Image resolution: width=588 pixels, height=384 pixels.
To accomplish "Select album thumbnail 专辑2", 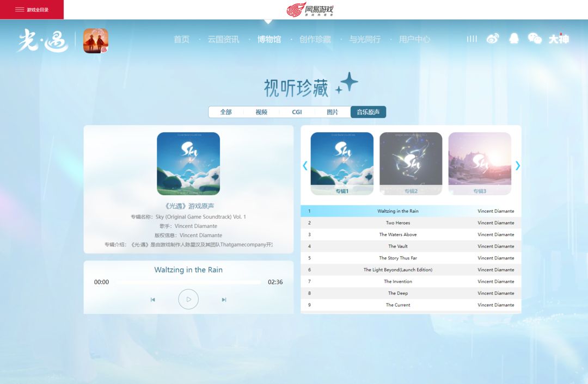I will coord(411,163).
